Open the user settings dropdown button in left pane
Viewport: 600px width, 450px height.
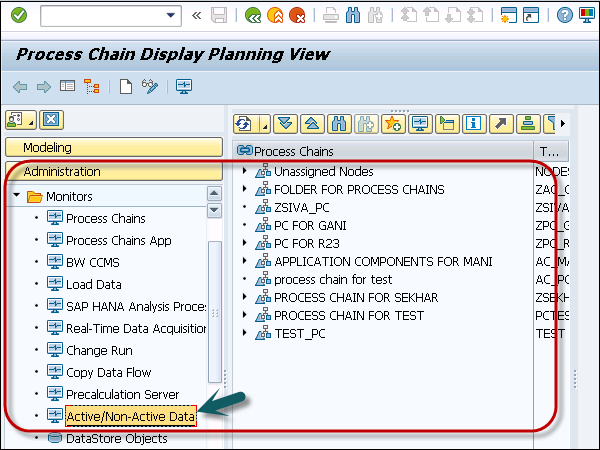[21, 120]
